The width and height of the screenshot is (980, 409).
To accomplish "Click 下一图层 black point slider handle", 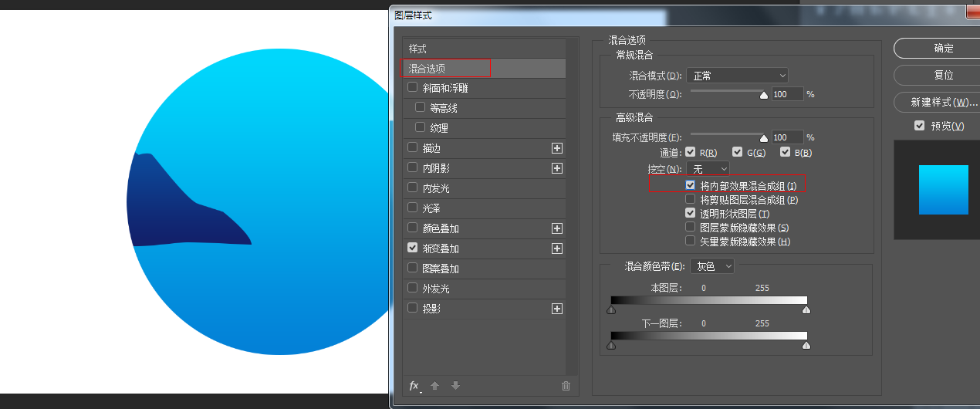I will point(611,346).
